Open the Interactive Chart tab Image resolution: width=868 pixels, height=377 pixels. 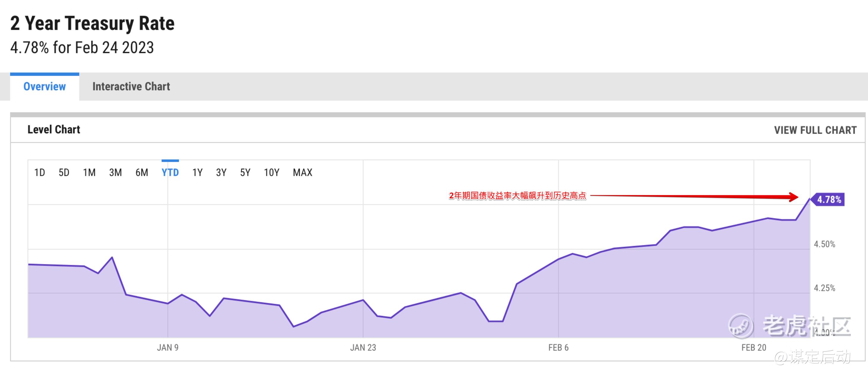(131, 87)
